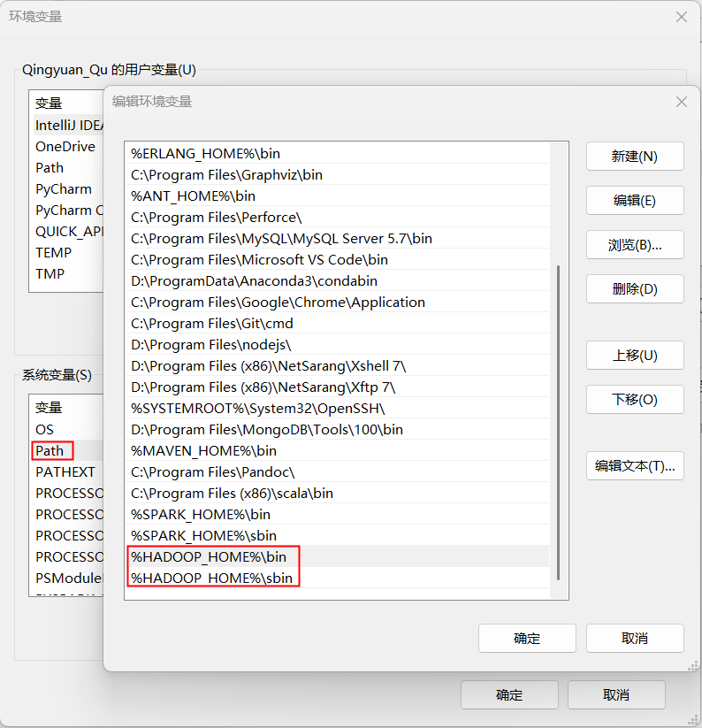Screen dimensions: 702x728
Task: Click 变量 column header in user variables
Action: [x=49, y=103]
